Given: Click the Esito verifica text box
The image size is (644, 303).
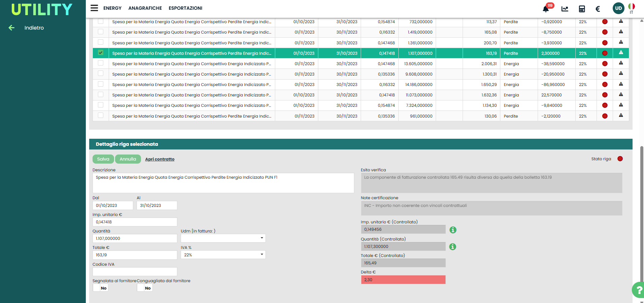Looking at the screenshot, I should click(x=491, y=183).
